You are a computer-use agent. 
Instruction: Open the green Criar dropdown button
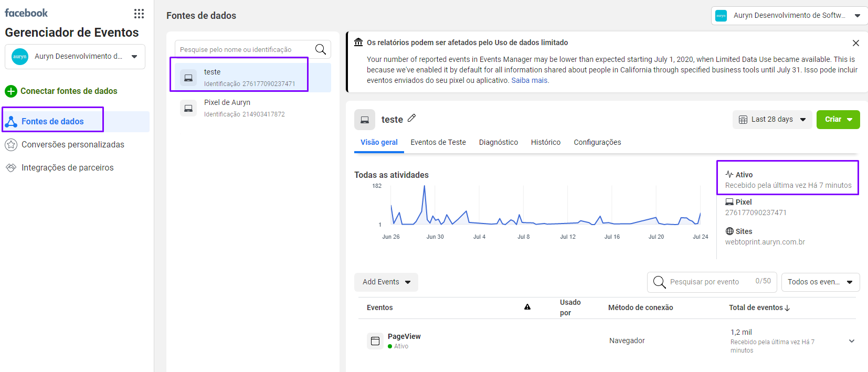(838, 120)
